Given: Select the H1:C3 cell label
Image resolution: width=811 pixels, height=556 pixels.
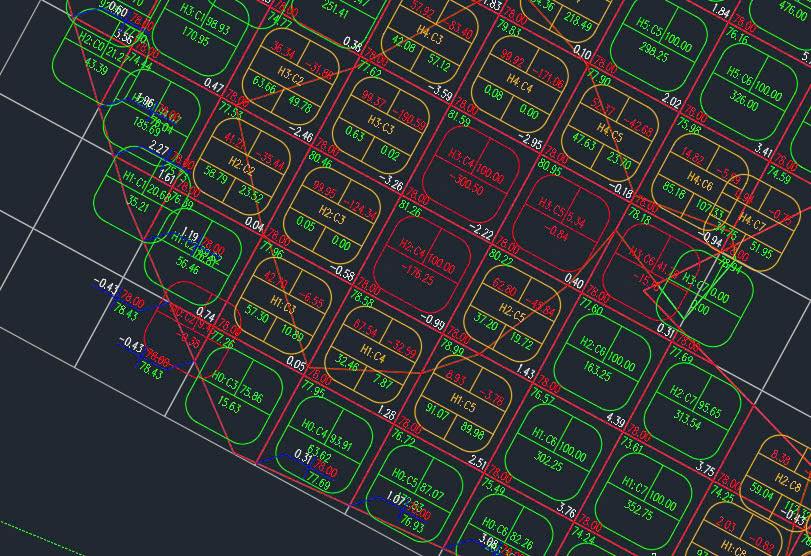Looking at the screenshot, I should pos(283,305).
